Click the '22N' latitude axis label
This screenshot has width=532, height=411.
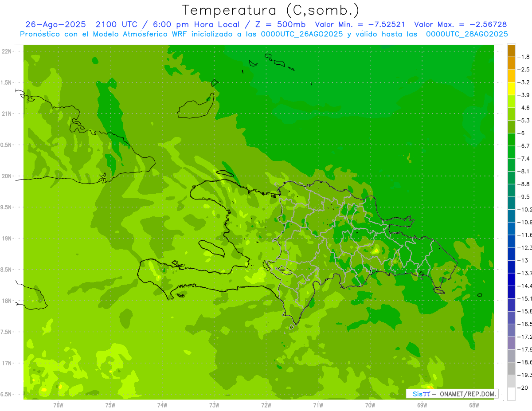coord(7,51)
